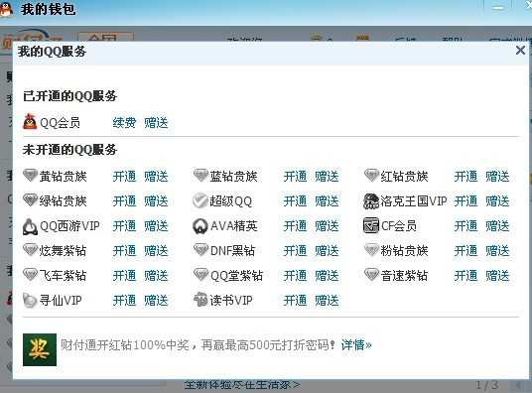Activate 飞车紫钻 with 开通 link
This screenshot has width=532, height=393.
coord(124,276)
